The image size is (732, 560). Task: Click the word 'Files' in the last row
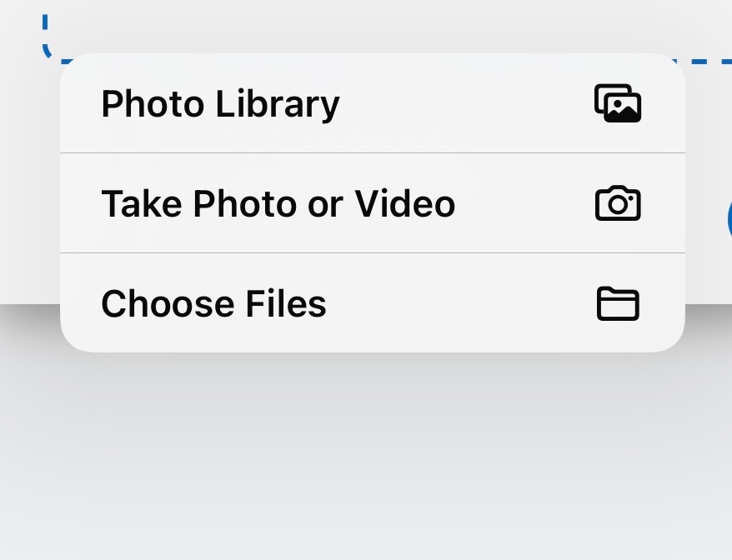pyautogui.click(x=286, y=304)
